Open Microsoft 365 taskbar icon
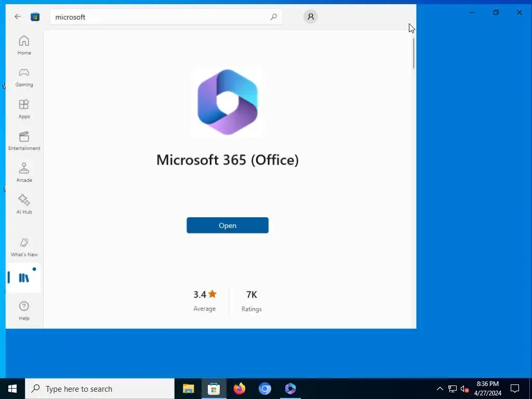The height and width of the screenshot is (399, 532). click(290, 389)
